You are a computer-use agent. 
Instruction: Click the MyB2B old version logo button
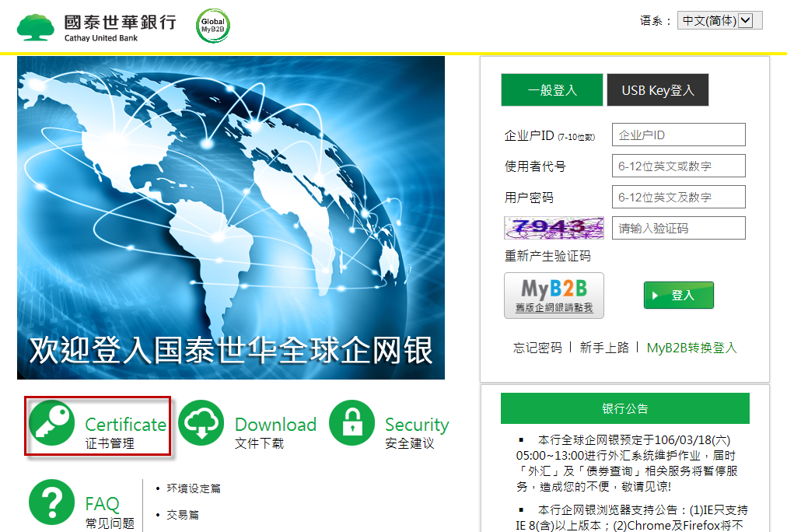click(x=554, y=295)
